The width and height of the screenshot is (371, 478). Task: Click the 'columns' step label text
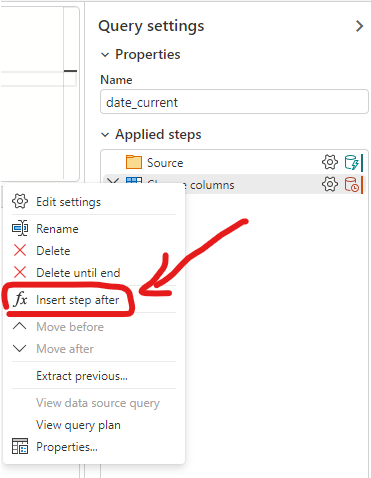[x=212, y=185]
